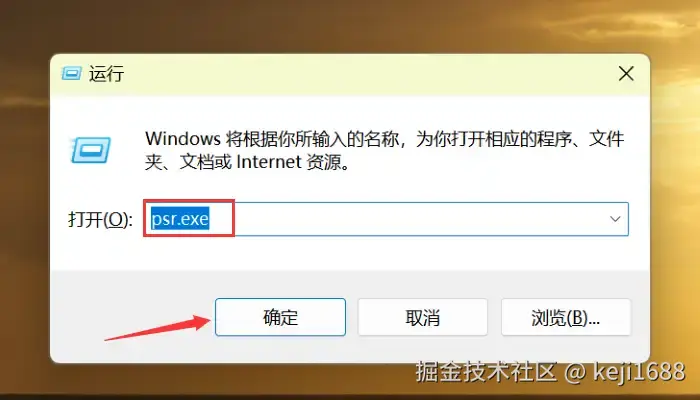
Task: Expand the 打开 combo box dropdown arrow
Action: pos(615,219)
